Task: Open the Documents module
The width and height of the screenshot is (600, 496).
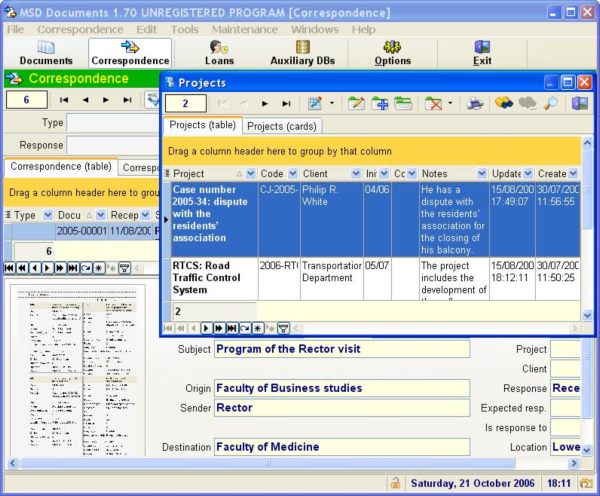Action: click(46, 53)
